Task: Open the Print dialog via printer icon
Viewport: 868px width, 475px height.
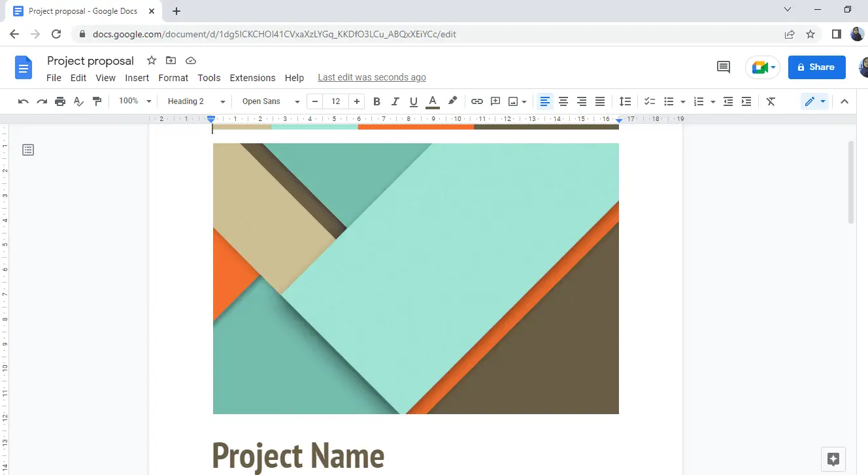Action: pyautogui.click(x=59, y=101)
